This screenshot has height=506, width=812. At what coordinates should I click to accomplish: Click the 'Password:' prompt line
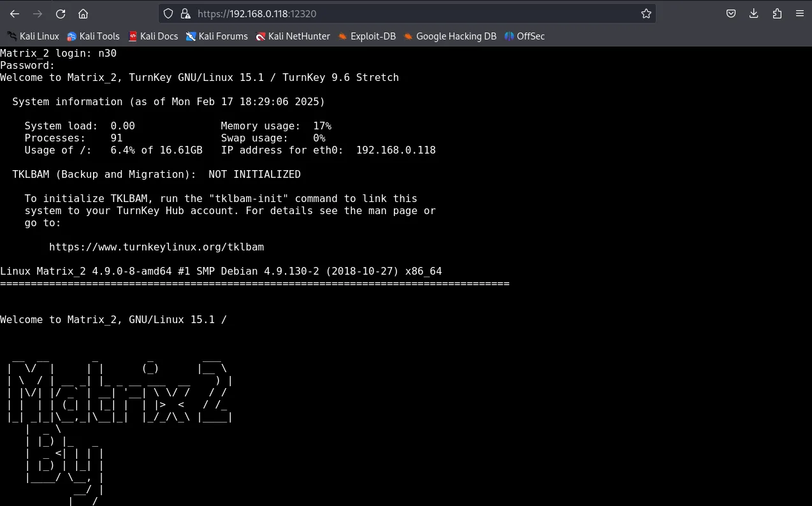click(x=27, y=66)
